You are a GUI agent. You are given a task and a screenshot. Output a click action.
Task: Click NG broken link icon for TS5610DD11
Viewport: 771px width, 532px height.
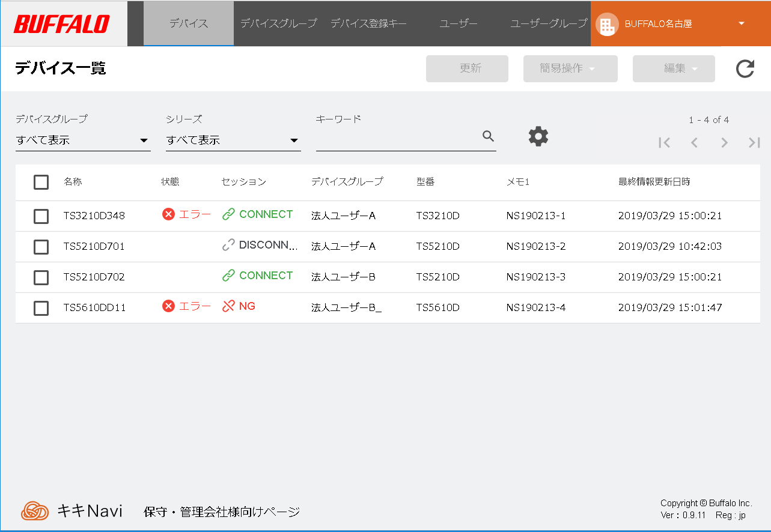pos(228,306)
